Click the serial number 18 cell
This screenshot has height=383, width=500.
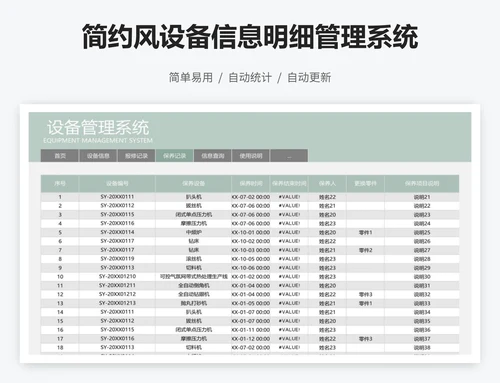point(60,347)
